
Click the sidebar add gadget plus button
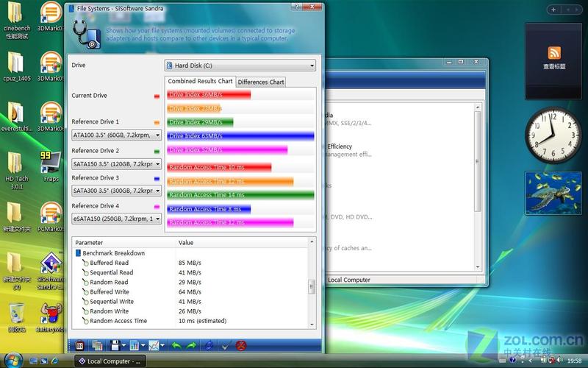(x=553, y=10)
